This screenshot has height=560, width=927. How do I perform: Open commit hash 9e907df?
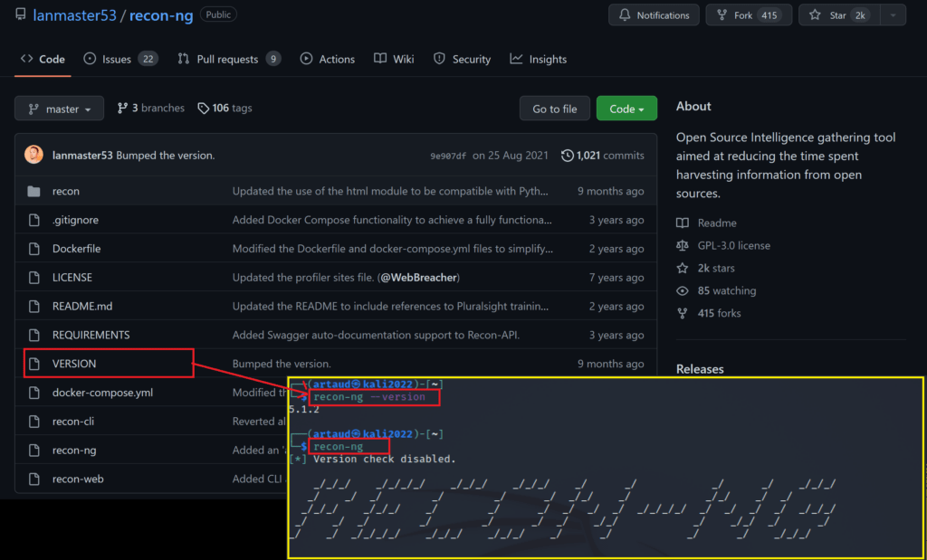(x=448, y=156)
